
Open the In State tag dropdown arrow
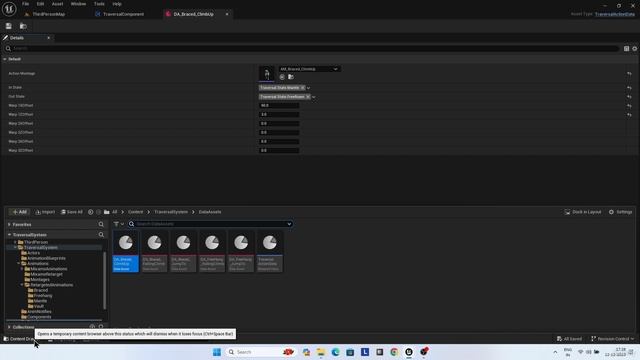coord(309,88)
